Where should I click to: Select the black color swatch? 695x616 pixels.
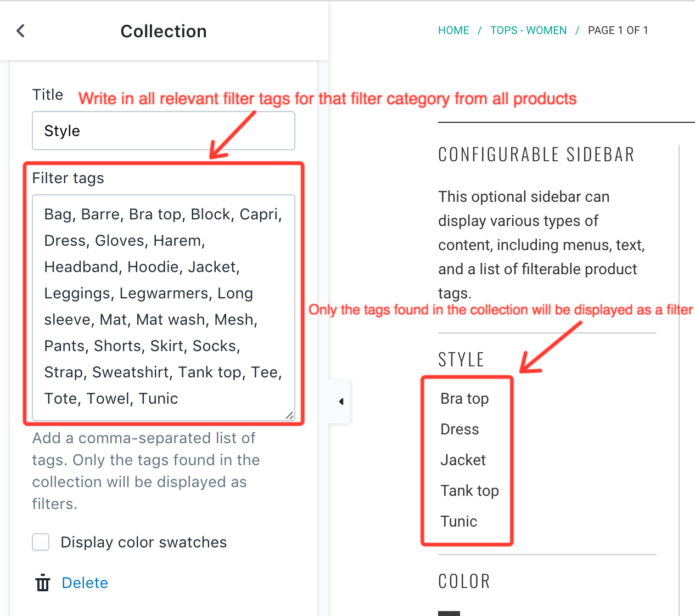449,613
